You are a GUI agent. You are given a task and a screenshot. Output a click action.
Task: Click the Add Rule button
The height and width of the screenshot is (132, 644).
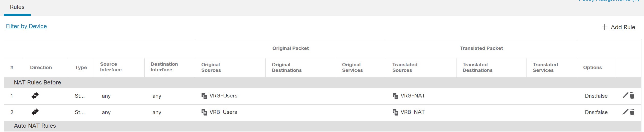click(x=618, y=27)
